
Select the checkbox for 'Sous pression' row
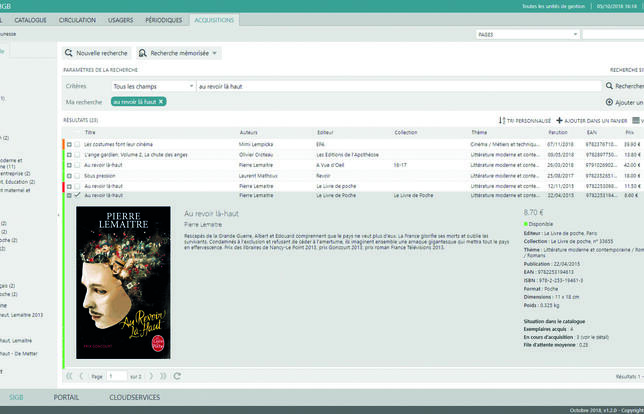coord(76,175)
